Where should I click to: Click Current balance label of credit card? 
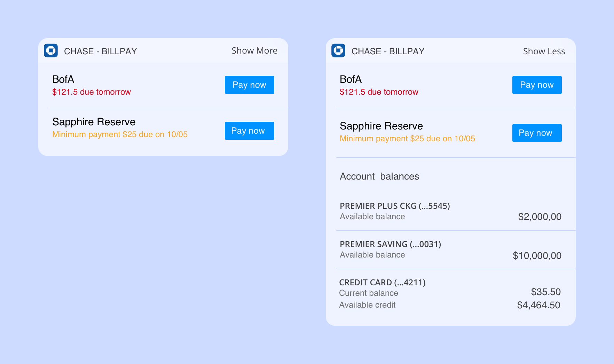369,293
